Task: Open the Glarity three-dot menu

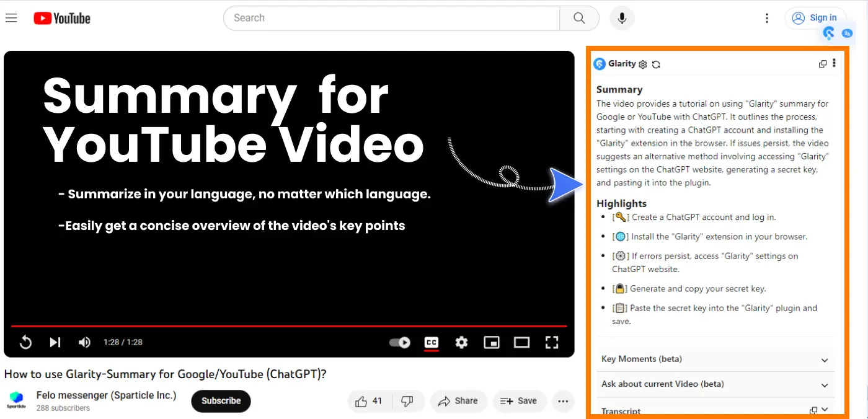Action: (835, 63)
